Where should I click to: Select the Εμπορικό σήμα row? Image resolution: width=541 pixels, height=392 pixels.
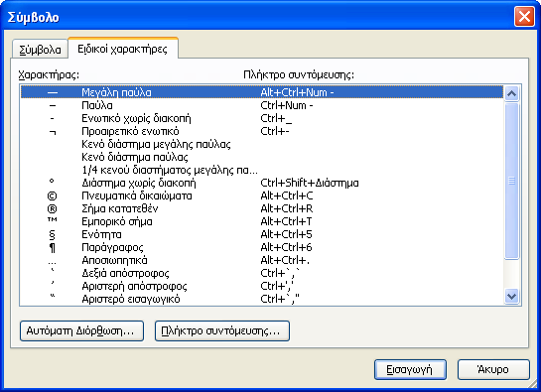(262, 221)
